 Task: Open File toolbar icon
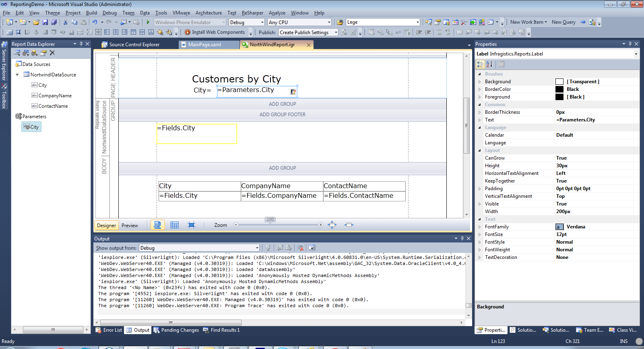pyautogui.click(x=36, y=22)
